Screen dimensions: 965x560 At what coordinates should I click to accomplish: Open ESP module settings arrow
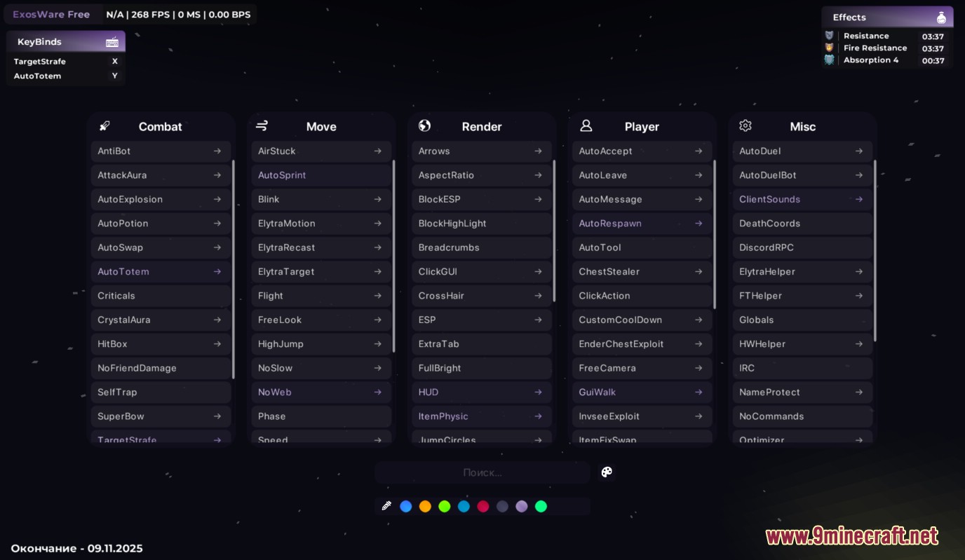coord(538,320)
